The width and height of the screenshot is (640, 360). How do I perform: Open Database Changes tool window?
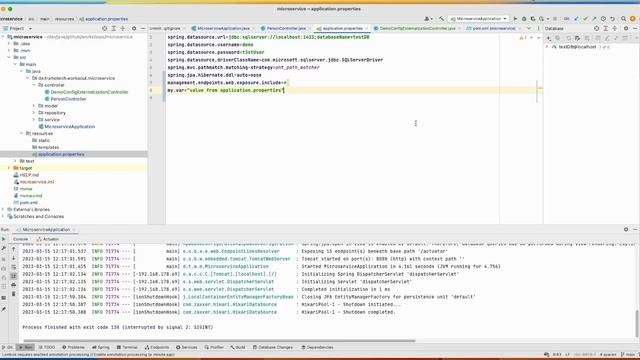point(273,347)
